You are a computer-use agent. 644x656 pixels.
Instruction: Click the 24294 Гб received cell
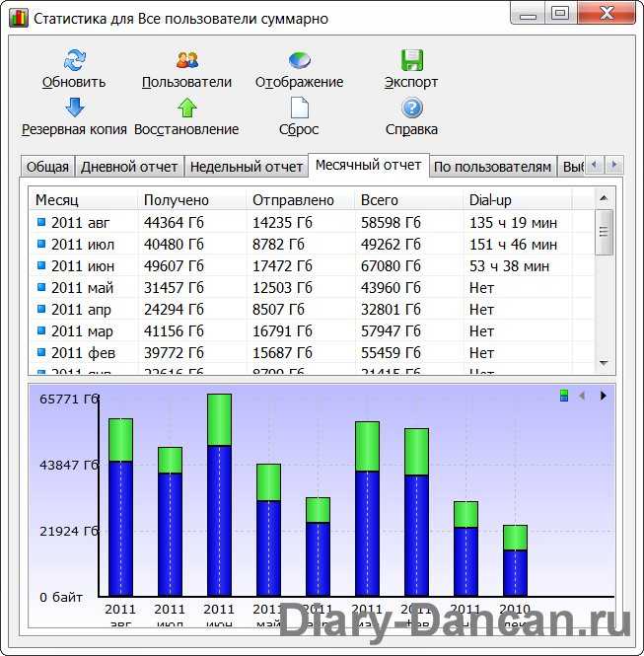(174, 309)
